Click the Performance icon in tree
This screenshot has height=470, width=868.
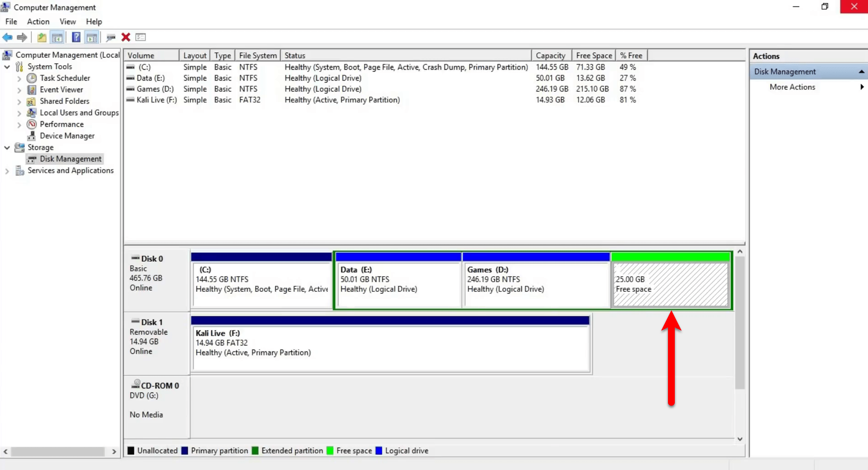coord(31,124)
